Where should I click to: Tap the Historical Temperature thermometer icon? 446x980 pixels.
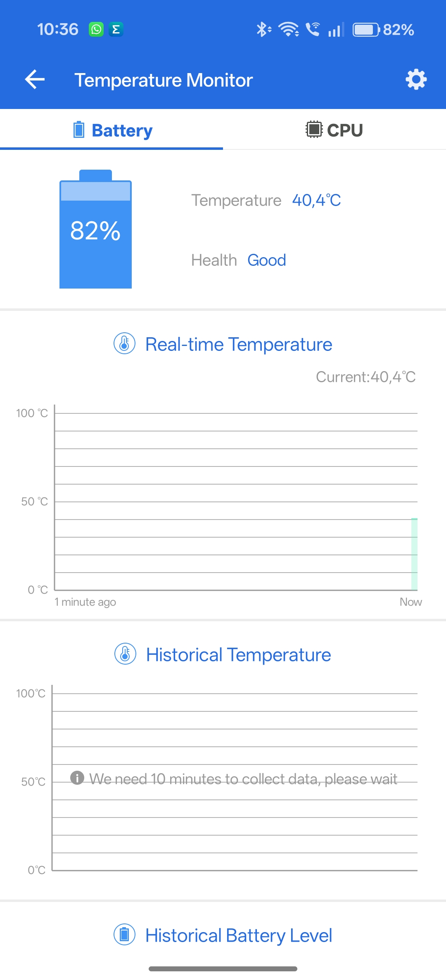(x=125, y=654)
